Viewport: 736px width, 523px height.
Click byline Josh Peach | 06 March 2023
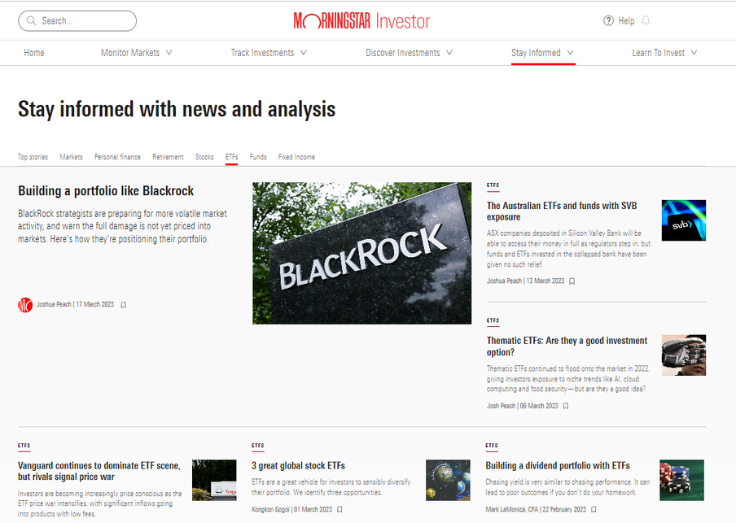(522, 406)
